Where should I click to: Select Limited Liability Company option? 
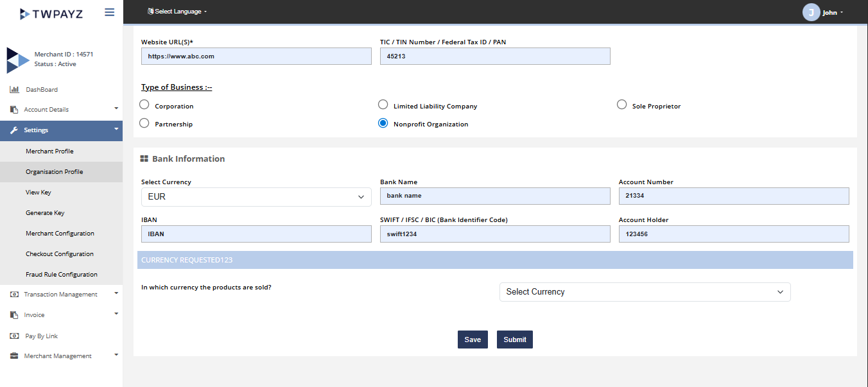point(383,105)
